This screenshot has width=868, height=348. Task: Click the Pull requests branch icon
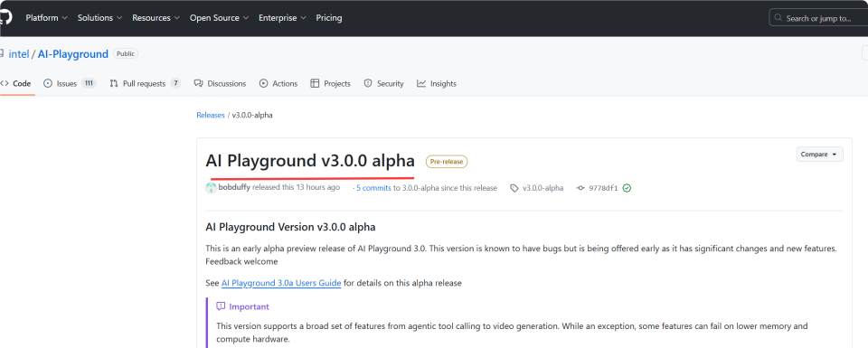[x=114, y=83]
